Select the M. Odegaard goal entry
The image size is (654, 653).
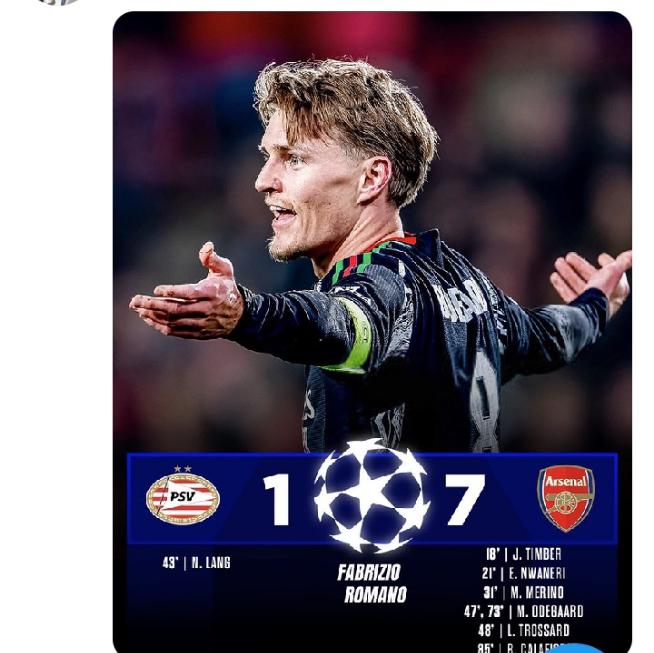pyautogui.click(x=523, y=611)
